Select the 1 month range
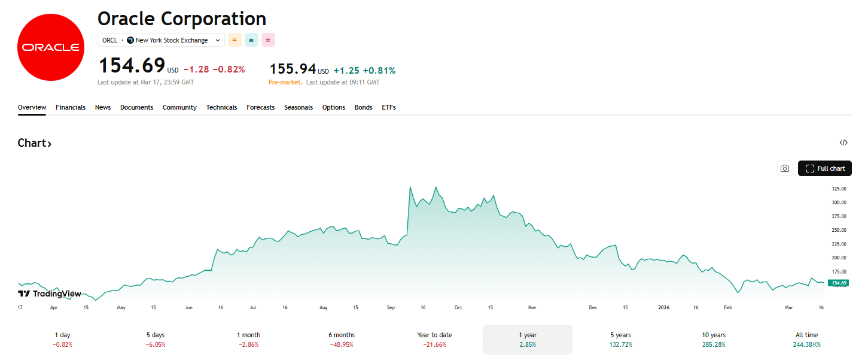The image size is (868, 363). click(x=249, y=340)
